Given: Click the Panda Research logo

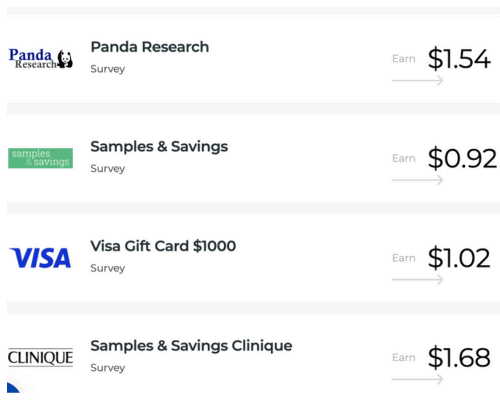Looking at the screenshot, I should (40, 59).
